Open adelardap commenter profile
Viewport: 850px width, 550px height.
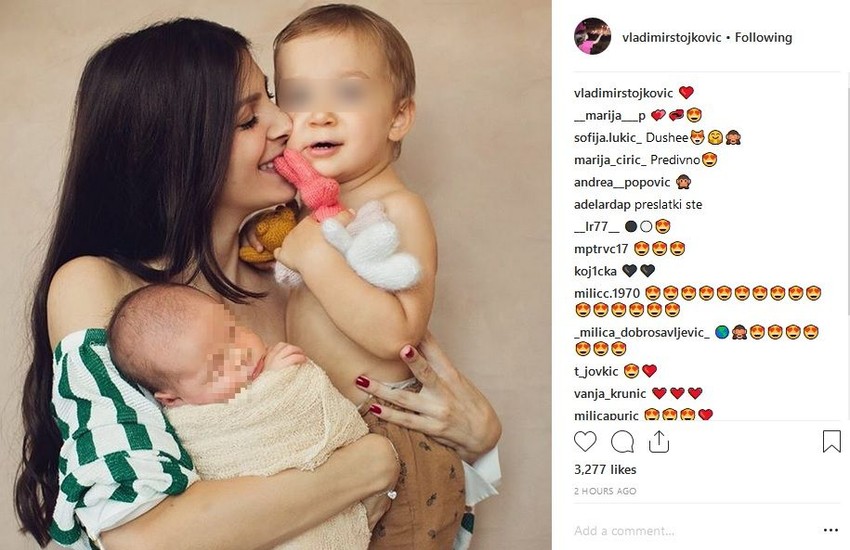[x=602, y=205]
